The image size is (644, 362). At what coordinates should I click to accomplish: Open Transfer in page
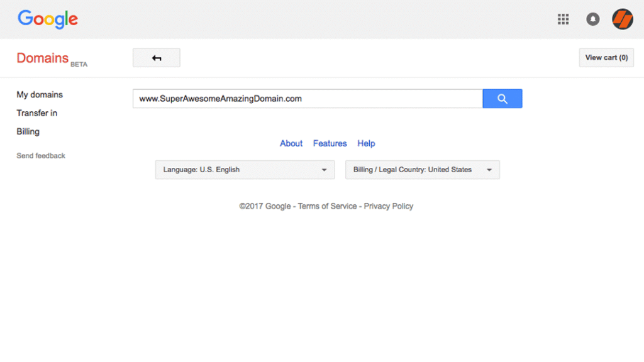36,113
